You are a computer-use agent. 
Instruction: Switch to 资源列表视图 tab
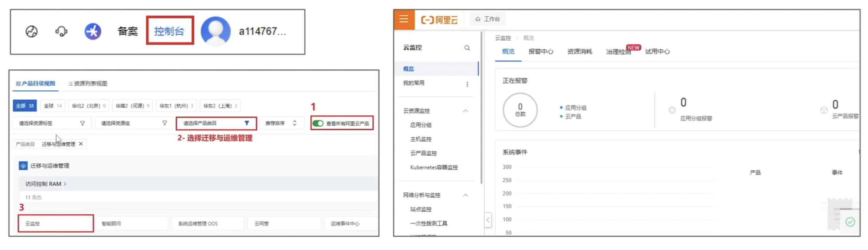click(88, 83)
